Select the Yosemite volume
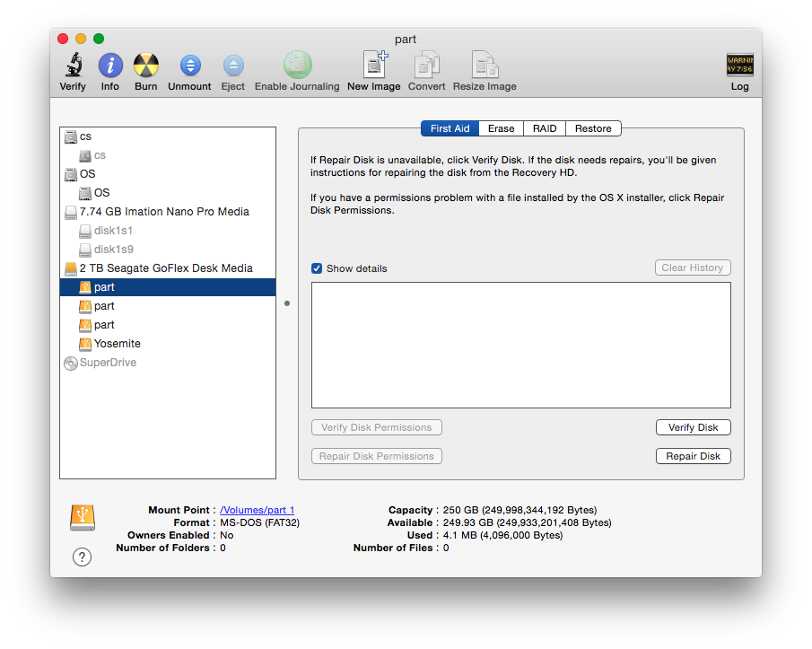The width and height of the screenshot is (812, 649). pyautogui.click(x=168, y=344)
